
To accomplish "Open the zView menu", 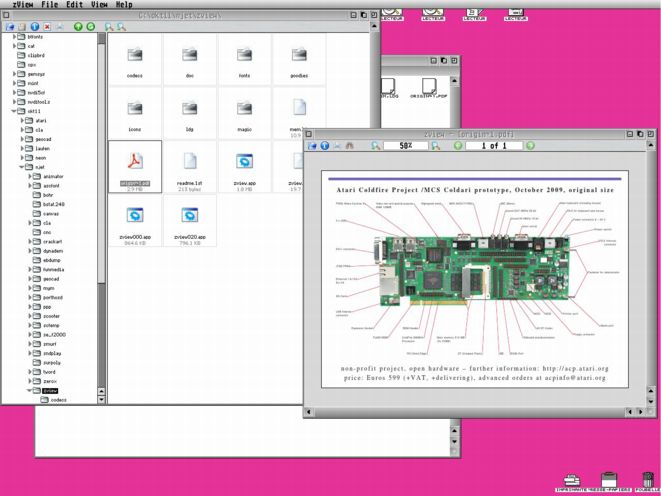I will click(x=22, y=5).
